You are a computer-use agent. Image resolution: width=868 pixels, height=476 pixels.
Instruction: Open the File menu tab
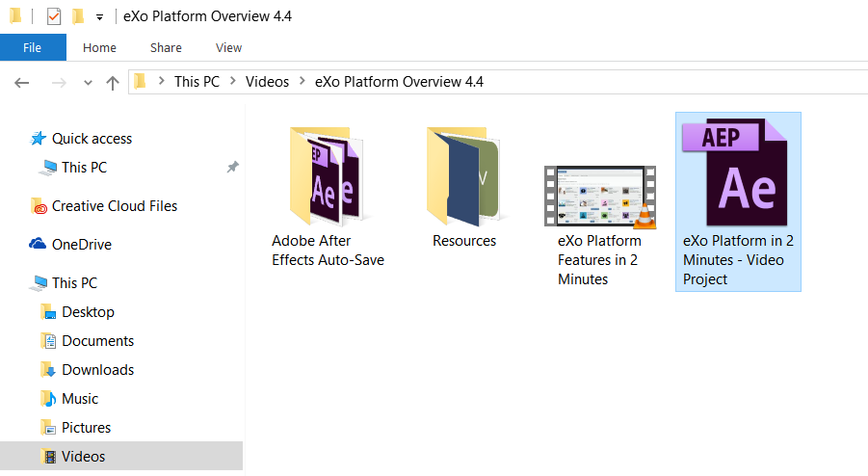coord(33,47)
